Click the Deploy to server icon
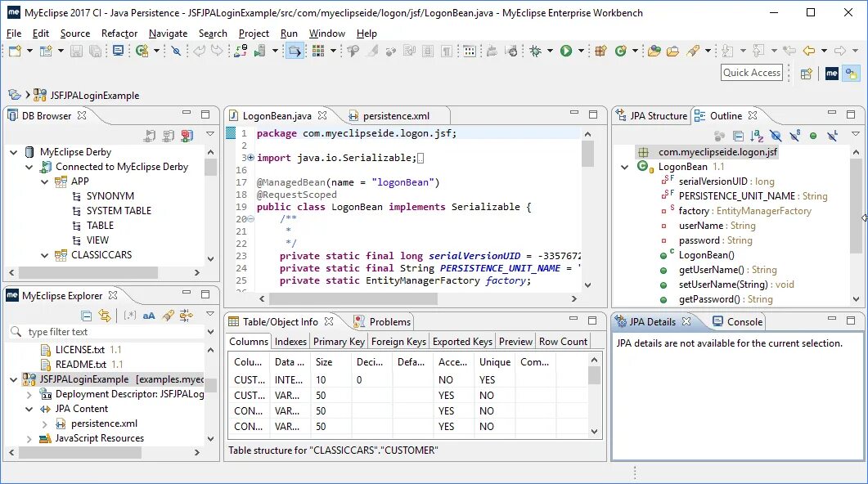The height and width of the screenshot is (484, 868). click(240, 51)
